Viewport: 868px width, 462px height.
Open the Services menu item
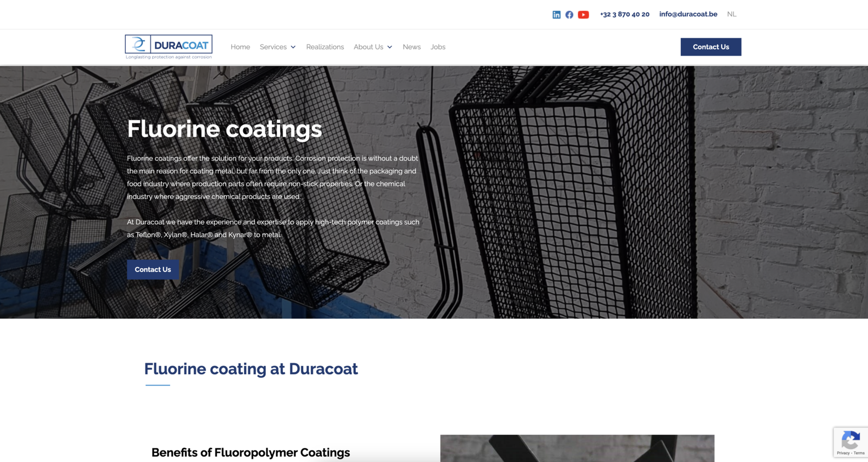[x=273, y=47]
